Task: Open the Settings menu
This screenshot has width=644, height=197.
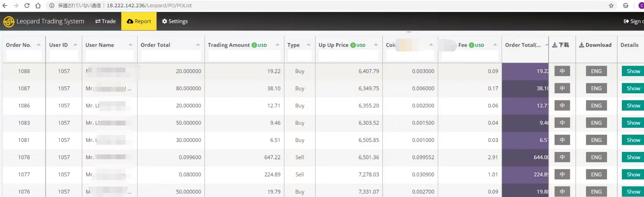Action: click(x=175, y=21)
